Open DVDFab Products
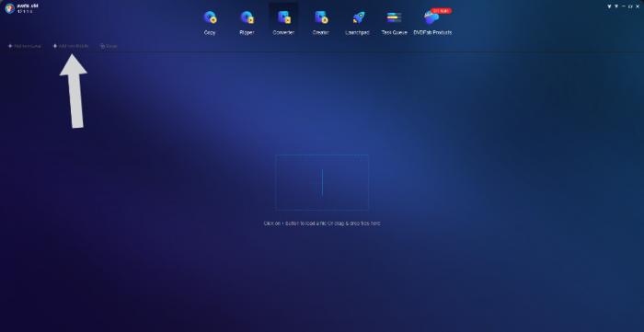The width and height of the screenshot is (644, 332). pos(432,23)
